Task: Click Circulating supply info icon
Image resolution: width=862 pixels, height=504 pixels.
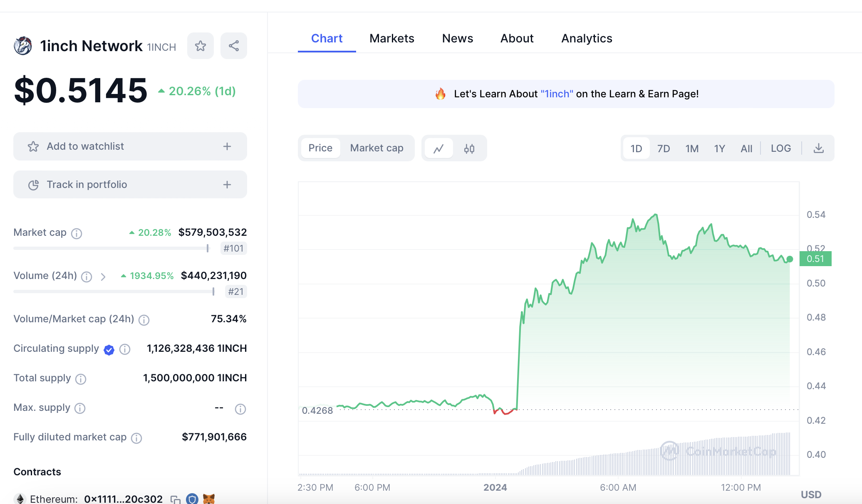Action: pos(125,349)
